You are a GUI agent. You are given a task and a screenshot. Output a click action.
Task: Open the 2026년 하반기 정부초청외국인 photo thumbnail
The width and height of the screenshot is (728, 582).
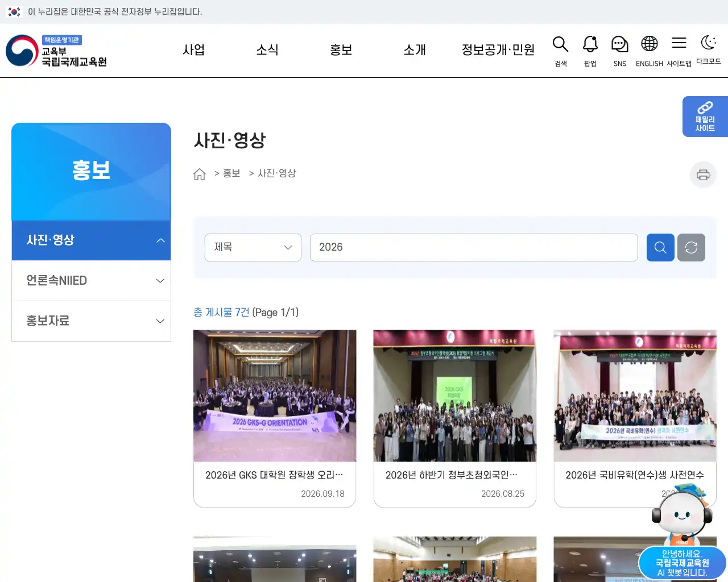pyautogui.click(x=455, y=396)
